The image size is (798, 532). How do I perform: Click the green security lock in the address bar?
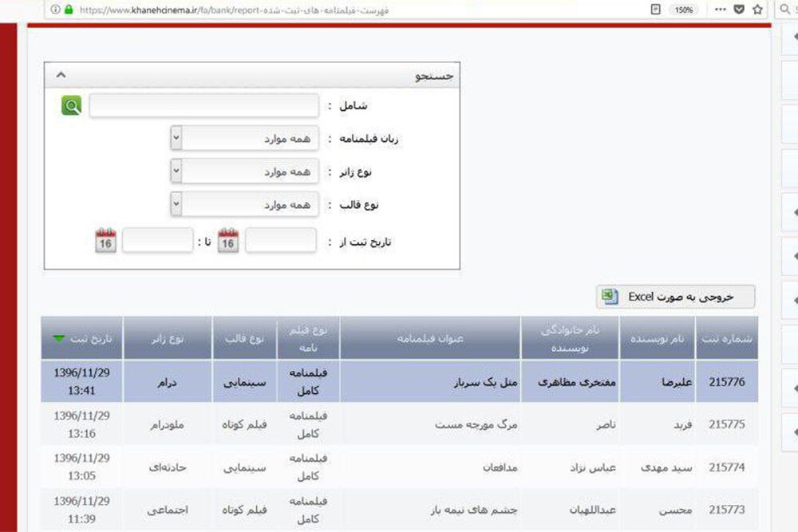68,10
